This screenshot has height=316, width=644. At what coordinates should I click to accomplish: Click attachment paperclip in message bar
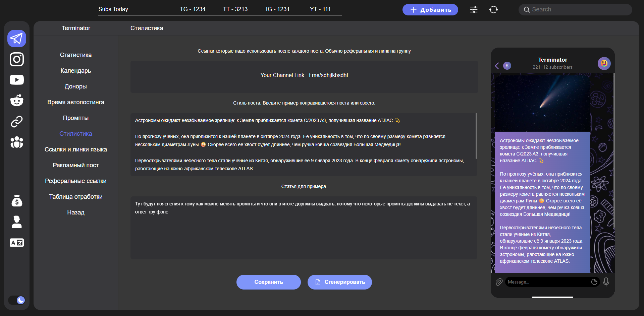coord(499,282)
